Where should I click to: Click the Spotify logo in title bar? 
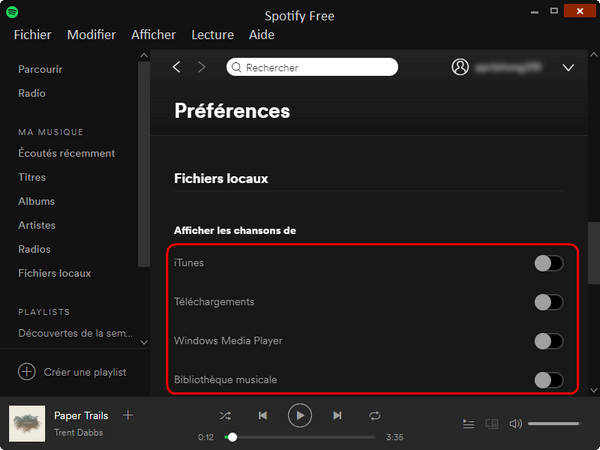tap(12, 12)
